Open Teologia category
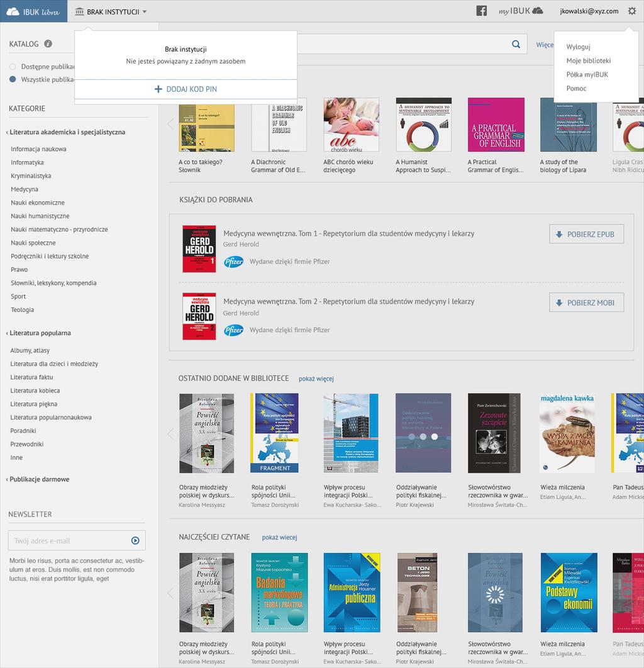 pyautogui.click(x=22, y=309)
